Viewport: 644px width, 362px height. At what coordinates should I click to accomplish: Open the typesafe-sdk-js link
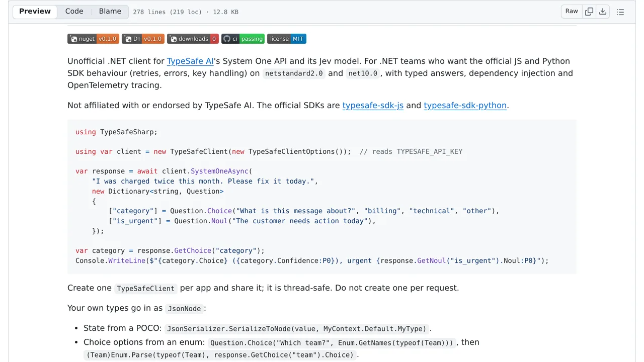click(373, 106)
